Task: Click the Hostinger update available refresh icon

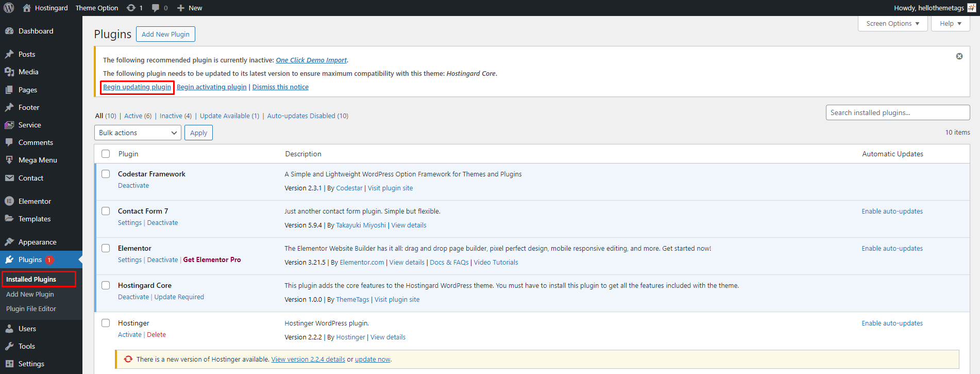Action: tap(128, 359)
